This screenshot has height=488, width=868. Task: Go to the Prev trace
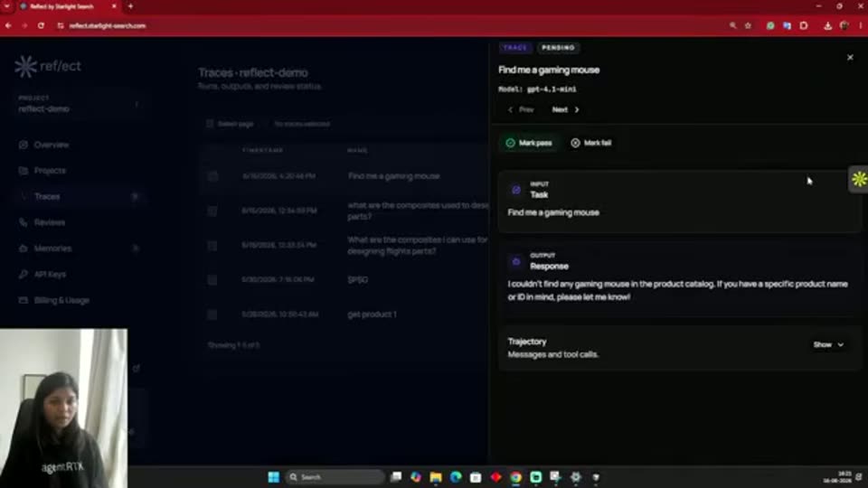[521, 109]
